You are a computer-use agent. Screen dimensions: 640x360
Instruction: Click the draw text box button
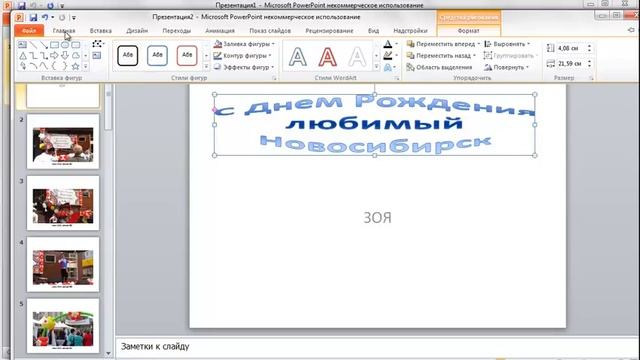pyautogui.click(x=97, y=56)
